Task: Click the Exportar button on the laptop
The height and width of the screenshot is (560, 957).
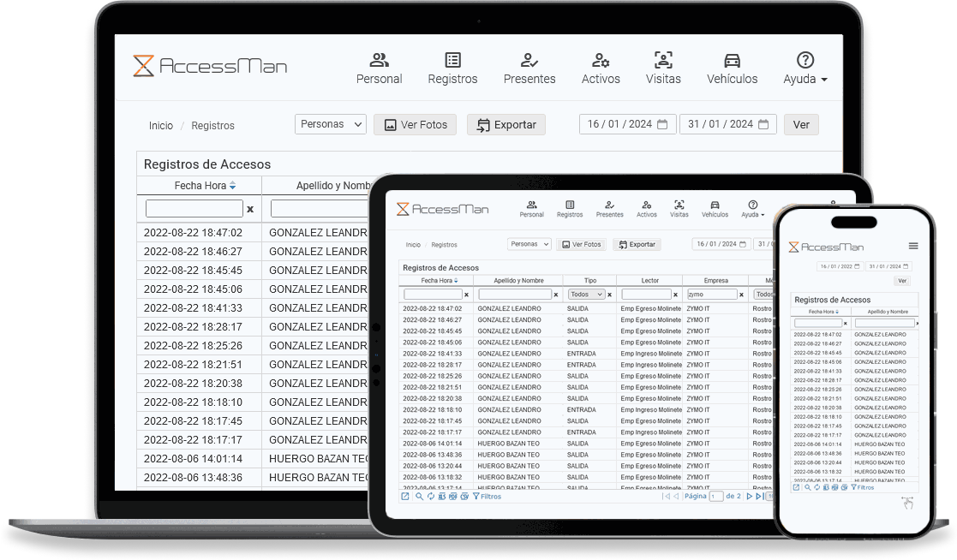Action: pyautogui.click(x=506, y=124)
